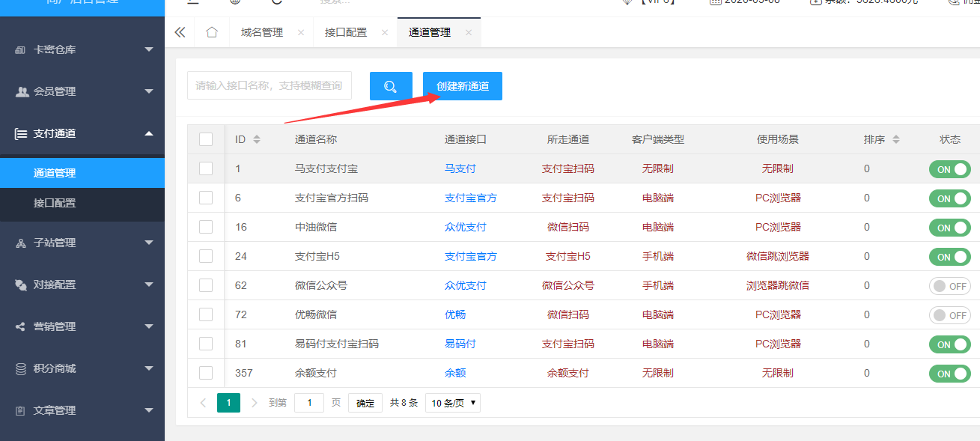Collapse the 支付通道 sidebar menu arrow
This screenshot has height=441, width=980.
[x=149, y=133]
